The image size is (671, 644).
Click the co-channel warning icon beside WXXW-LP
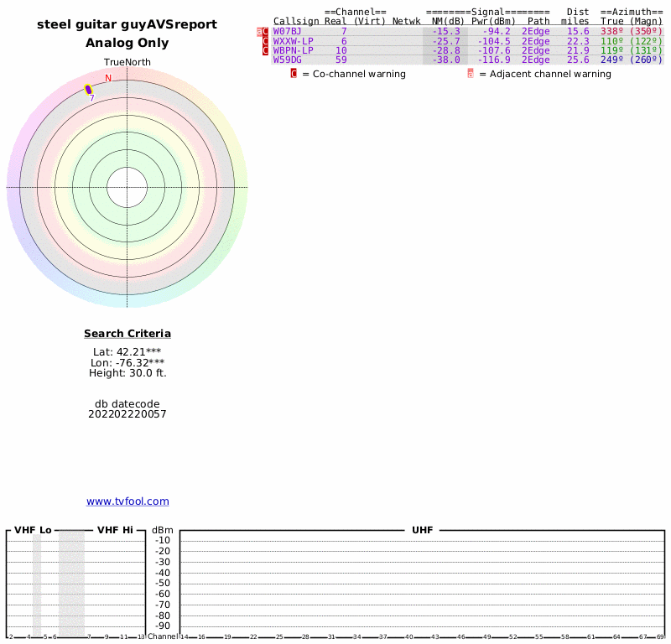[265, 41]
